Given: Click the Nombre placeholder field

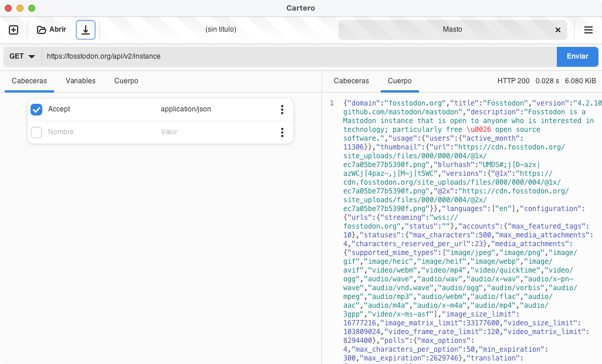Looking at the screenshot, I should (101, 132).
